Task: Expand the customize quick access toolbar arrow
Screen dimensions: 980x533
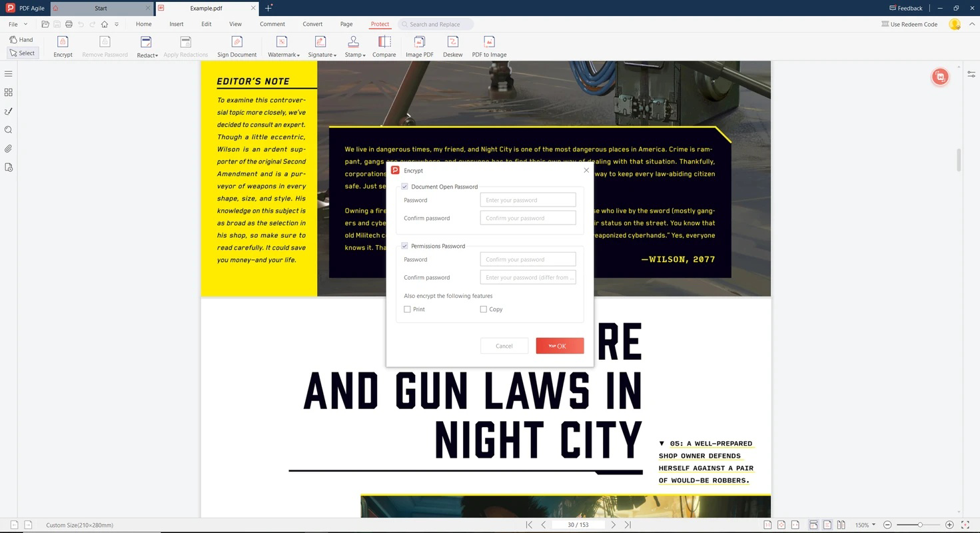Action: tap(117, 24)
